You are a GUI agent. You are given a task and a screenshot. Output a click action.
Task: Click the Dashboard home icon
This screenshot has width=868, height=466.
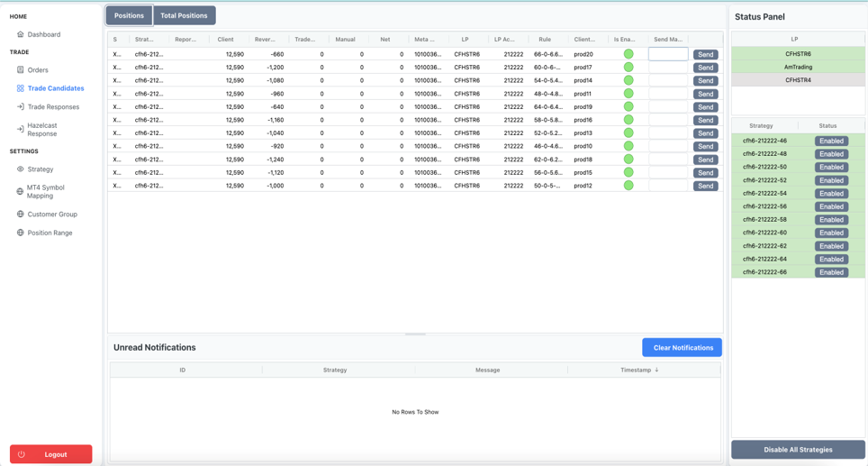point(20,34)
